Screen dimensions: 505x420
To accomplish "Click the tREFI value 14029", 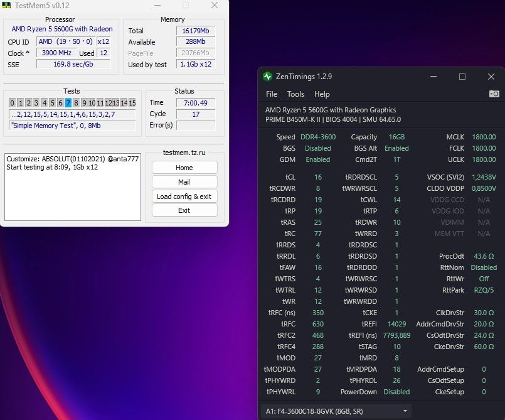I will click(396, 324).
